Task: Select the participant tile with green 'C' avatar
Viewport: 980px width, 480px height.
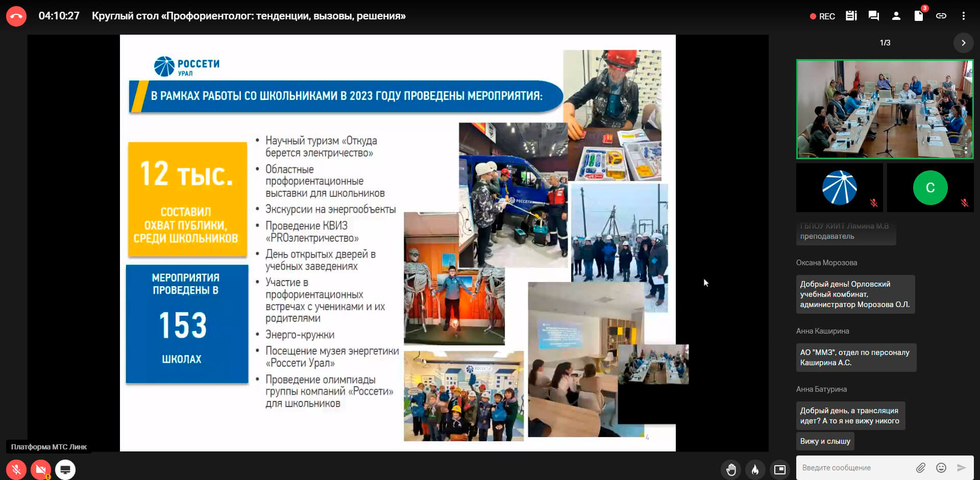Action: pyautogui.click(x=930, y=188)
